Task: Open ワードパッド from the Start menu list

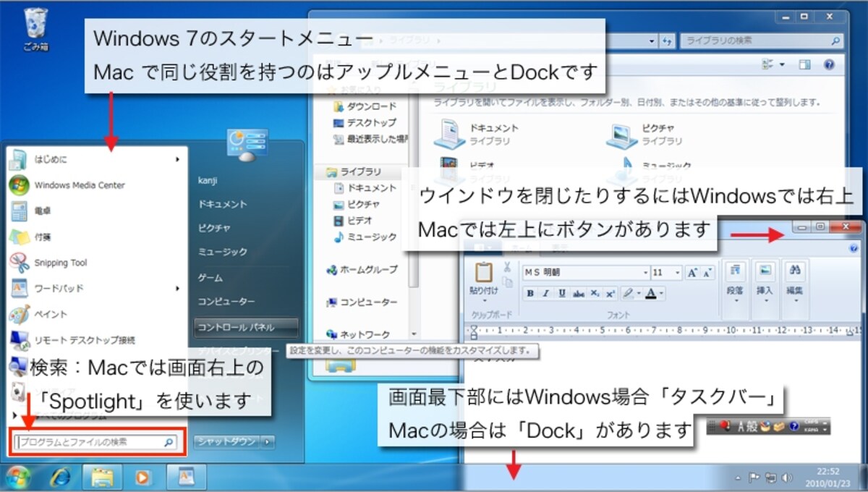Action: click(x=96, y=289)
